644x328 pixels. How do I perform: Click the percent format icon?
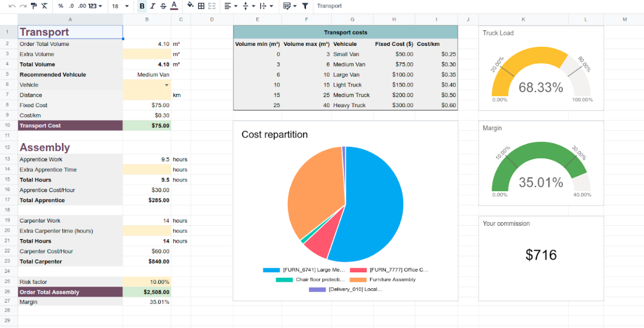pyautogui.click(x=60, y=6)
